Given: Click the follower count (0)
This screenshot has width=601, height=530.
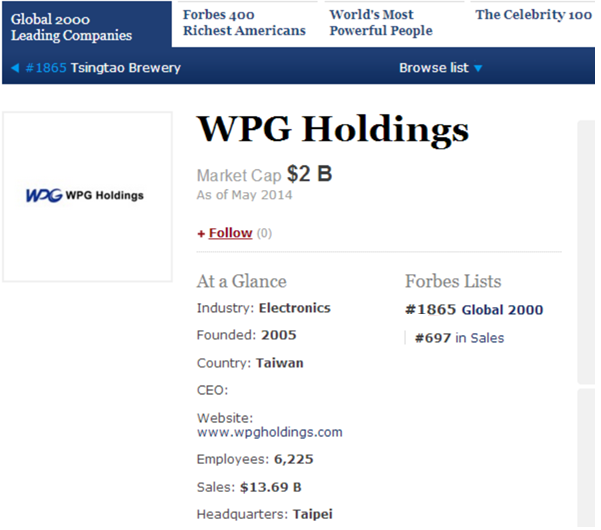Looking at the screenshot, I should tap(264, 233).
